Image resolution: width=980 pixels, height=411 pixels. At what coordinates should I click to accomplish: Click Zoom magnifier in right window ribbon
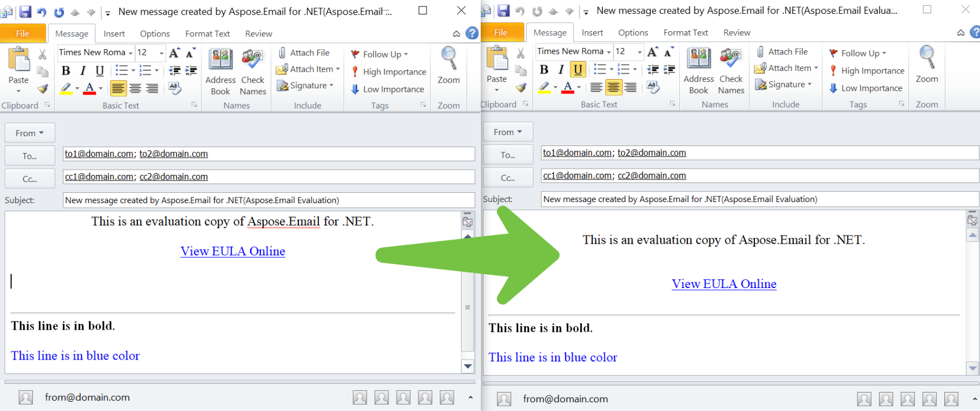pos(927,59)
